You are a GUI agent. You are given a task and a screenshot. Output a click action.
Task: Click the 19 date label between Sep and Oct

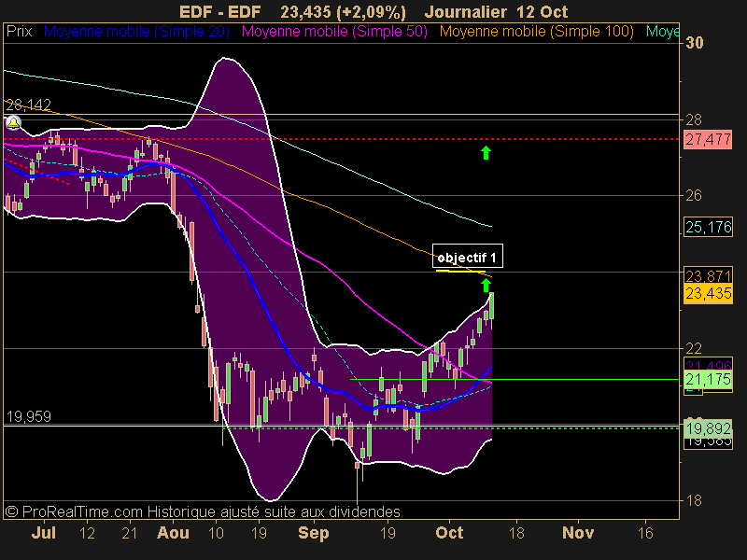388,532
